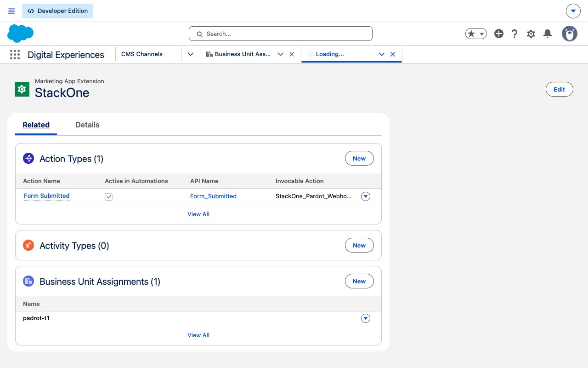The height and width of the screenshot is (368, 588).
Task: Open the Action Types (1) heading link
Action: pos(72,159)
